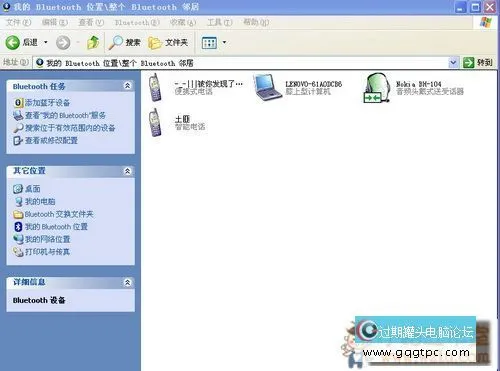The height and width of the screenshot is (371, 500).
Task: Click the Bluetooth logo icon in 其它位置
Action: pos(18,227)
